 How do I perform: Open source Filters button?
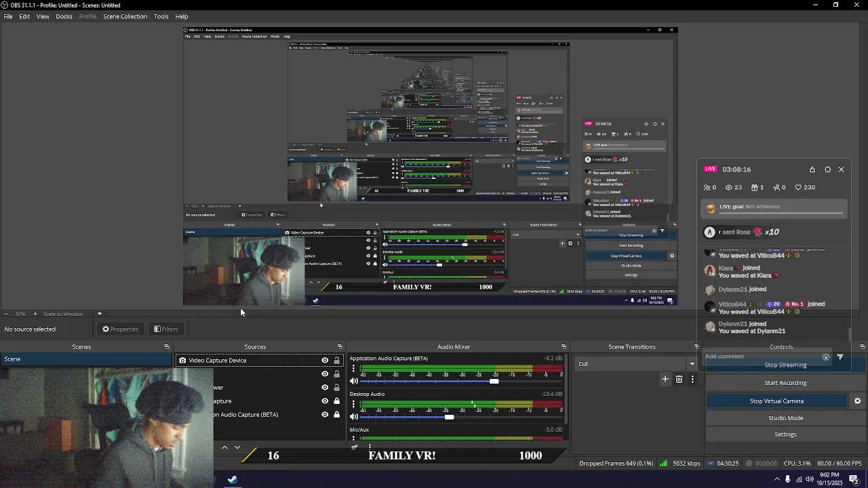coord(166,329)
